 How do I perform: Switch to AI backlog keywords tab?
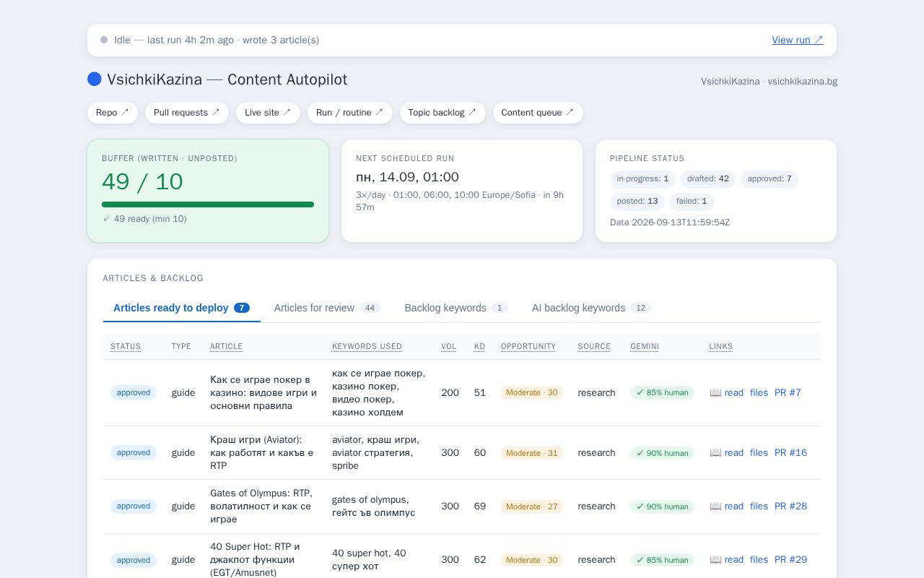tap(591, 308)
